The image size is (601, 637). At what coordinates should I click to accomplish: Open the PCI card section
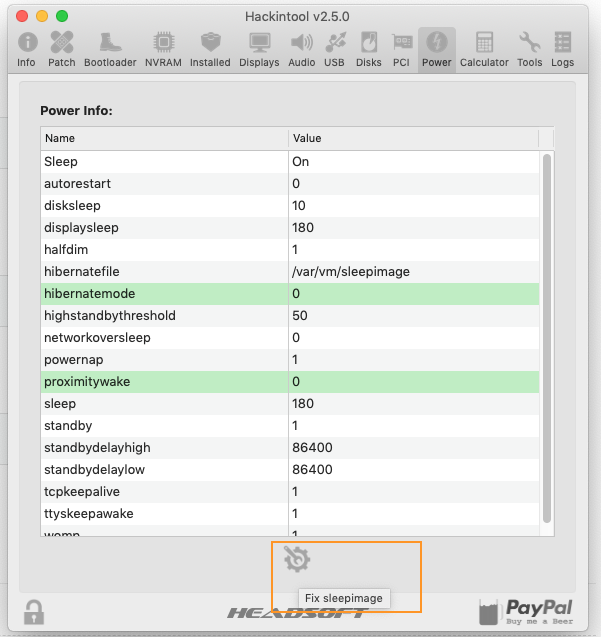401,50
